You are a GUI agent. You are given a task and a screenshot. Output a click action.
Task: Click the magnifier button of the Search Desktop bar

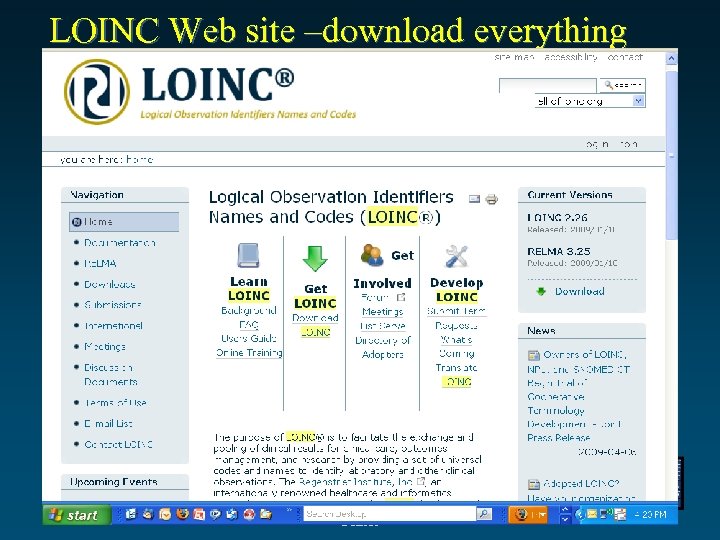coord(484,514)
